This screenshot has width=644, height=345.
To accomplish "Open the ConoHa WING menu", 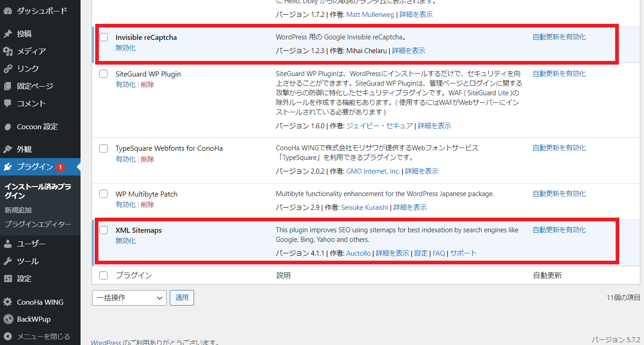I will pos(40,302).
